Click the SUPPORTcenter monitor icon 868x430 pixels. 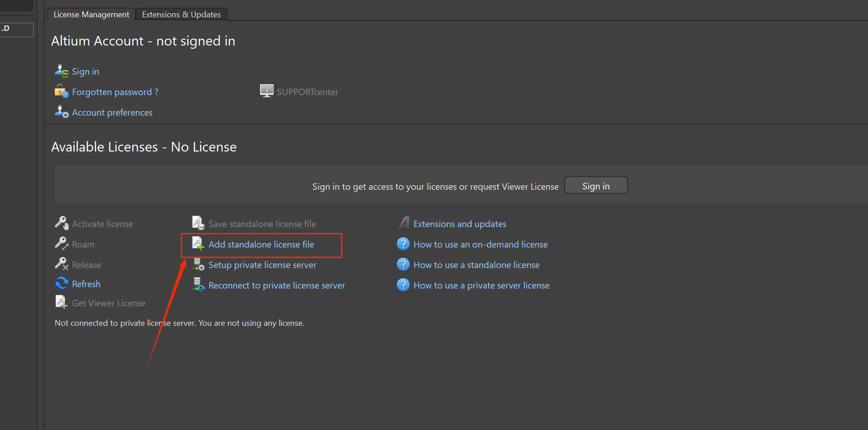(267, 91)
